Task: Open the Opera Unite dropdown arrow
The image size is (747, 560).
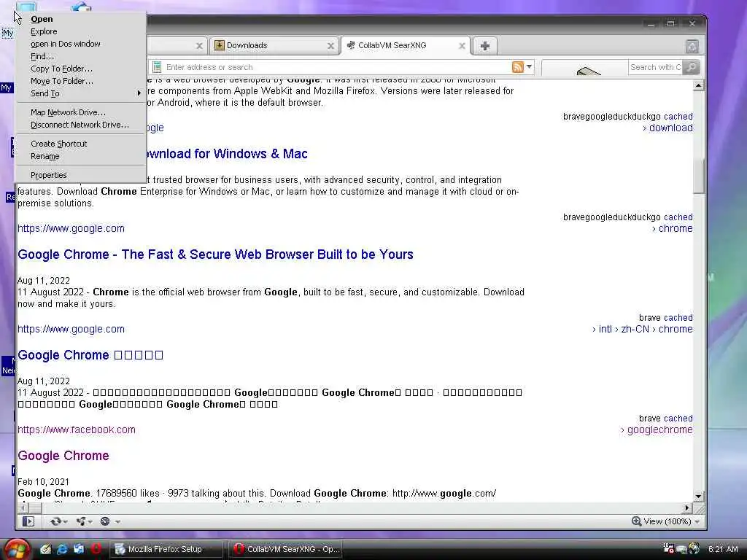Action: point(90,522)
